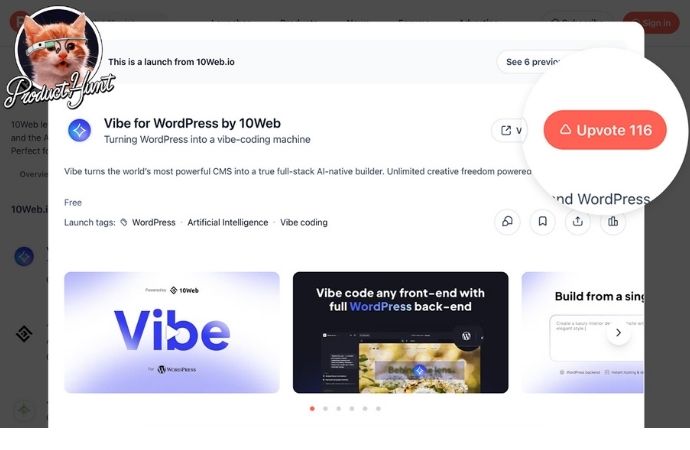View launch stats bar-chart icon
This screenshot has width=690, height=450.
pos(613,221)
